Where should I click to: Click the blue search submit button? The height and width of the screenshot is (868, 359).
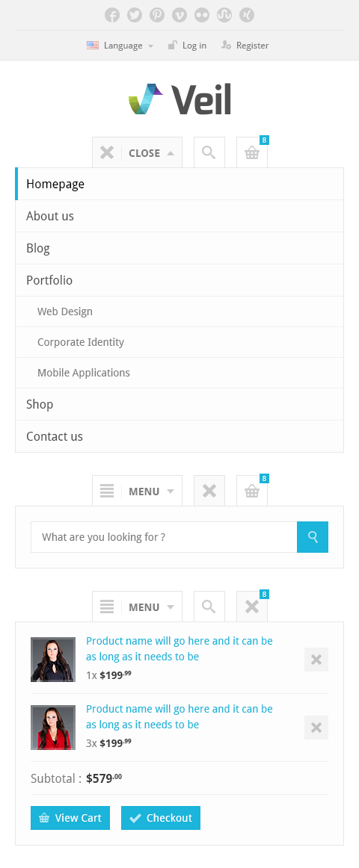tap(313, 537)
